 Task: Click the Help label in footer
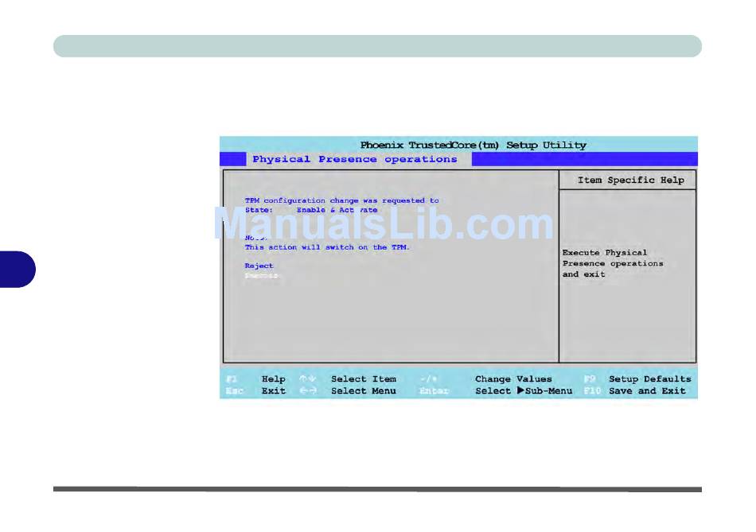pyautogui.click(x=274, y=379)
